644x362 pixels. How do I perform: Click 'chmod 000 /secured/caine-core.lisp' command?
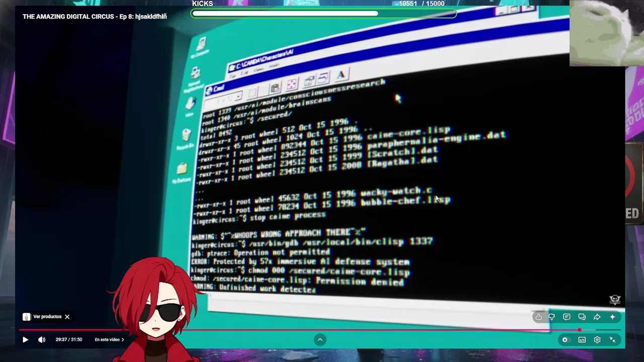pos(328,272)
